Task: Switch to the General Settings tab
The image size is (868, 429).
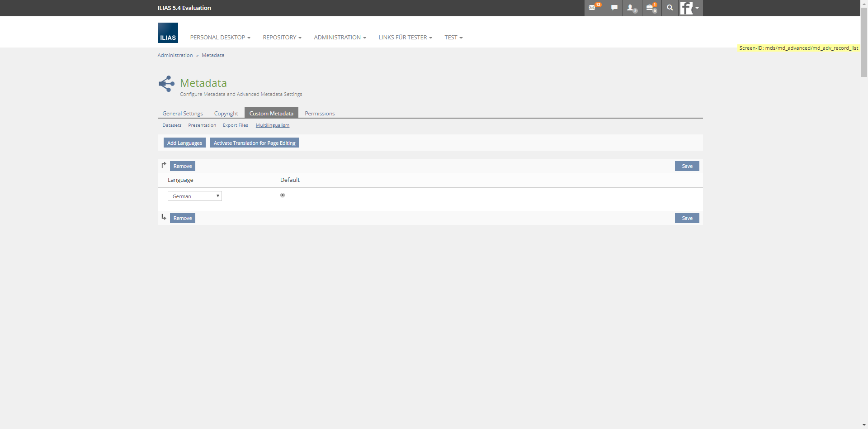Action: [x=183, y=114]
